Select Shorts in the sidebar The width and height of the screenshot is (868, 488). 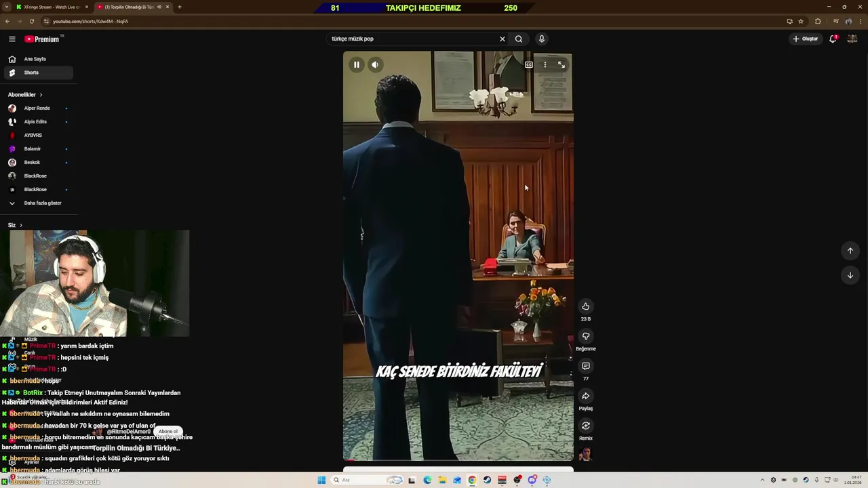pos(39,73)
